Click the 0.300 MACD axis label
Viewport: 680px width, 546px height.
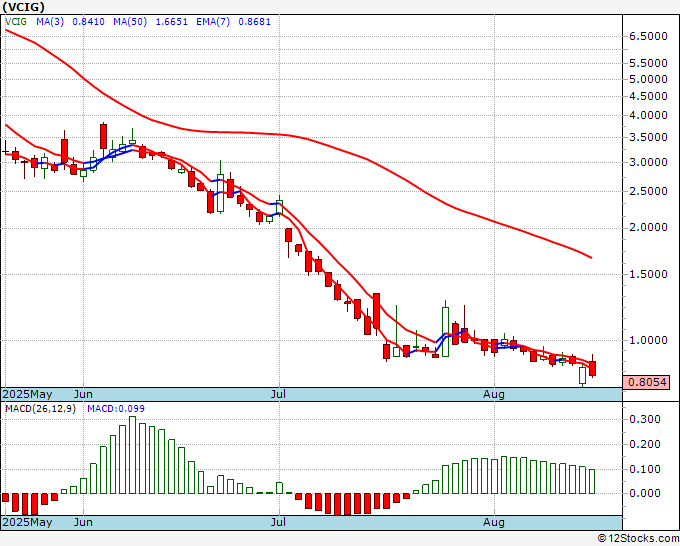[x=645, y=419]
